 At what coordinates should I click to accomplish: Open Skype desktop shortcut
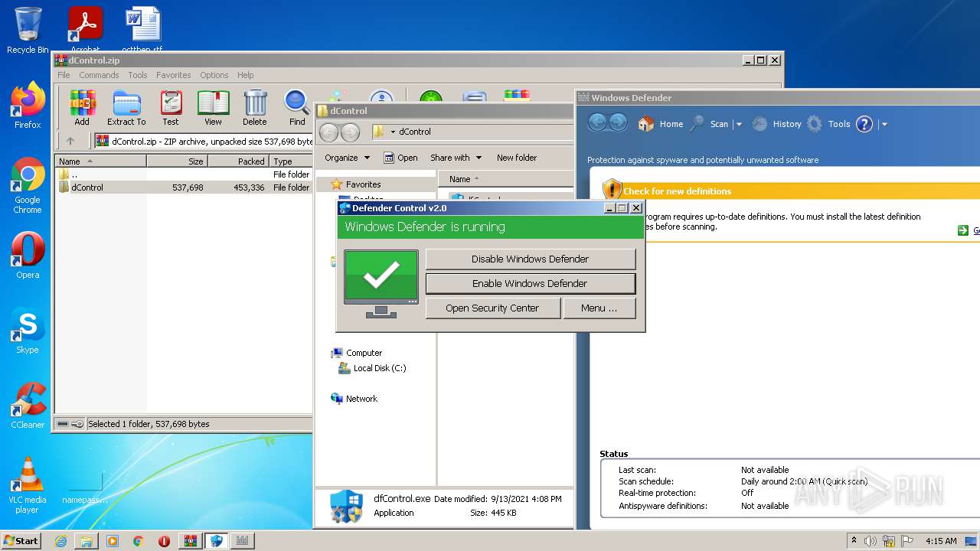click(x=28, y=331)
